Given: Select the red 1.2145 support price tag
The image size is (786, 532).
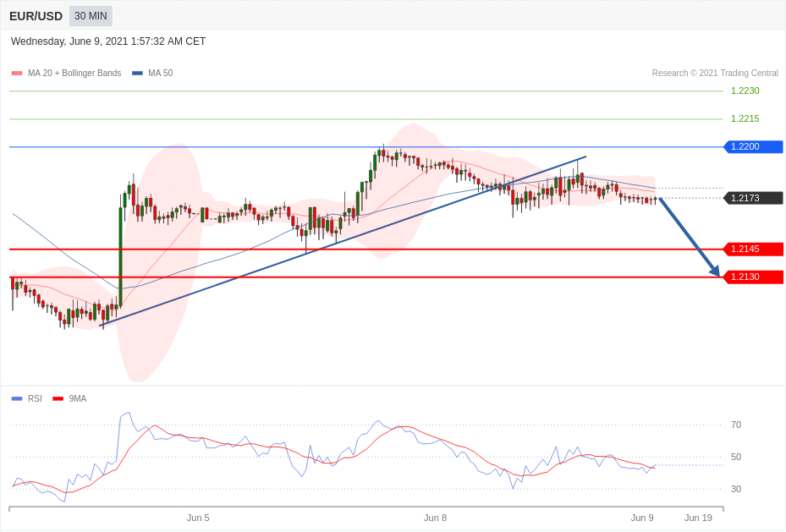Looking at the screenshot, I should (x=753, y=250).
